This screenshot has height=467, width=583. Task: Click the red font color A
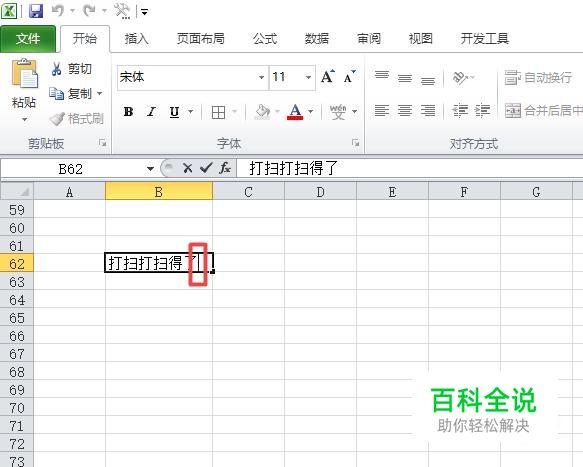[x=295, y=112]
